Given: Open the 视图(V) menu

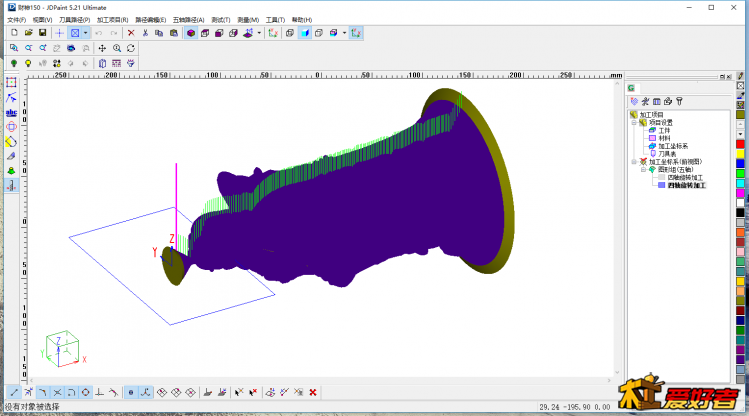Looking at the screenshot, I should 42,20.
